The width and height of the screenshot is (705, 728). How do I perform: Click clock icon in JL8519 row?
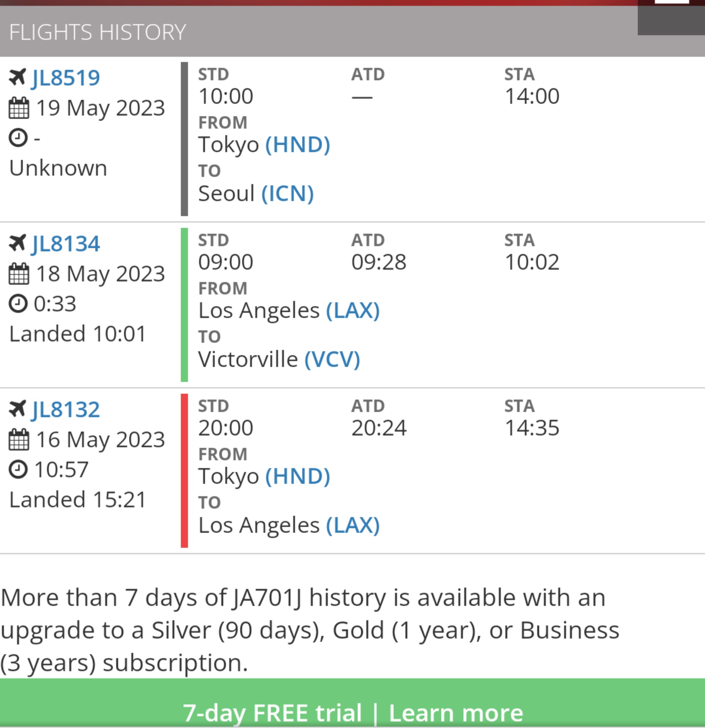pos(18,138)
